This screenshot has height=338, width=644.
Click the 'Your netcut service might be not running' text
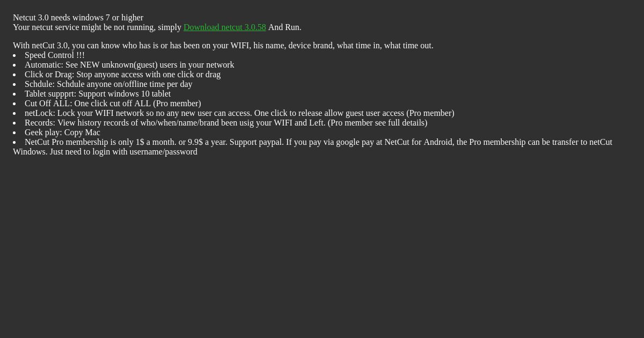pos(97,27)
